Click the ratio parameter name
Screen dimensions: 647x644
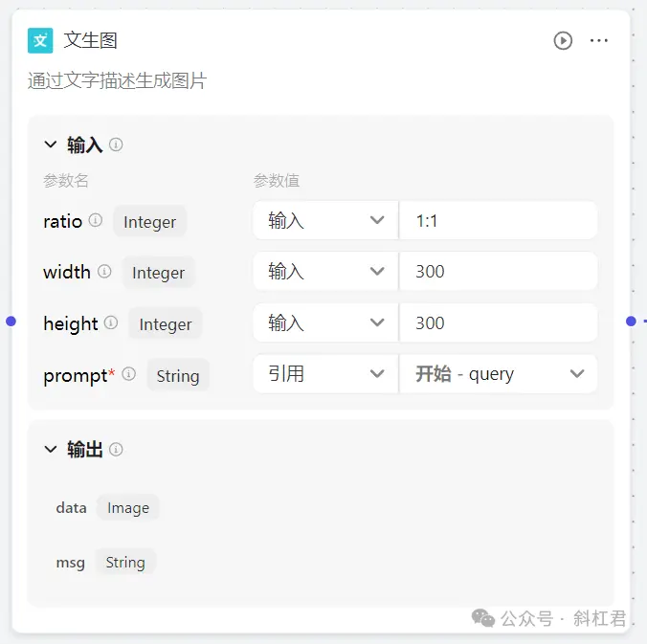point(63,221)
